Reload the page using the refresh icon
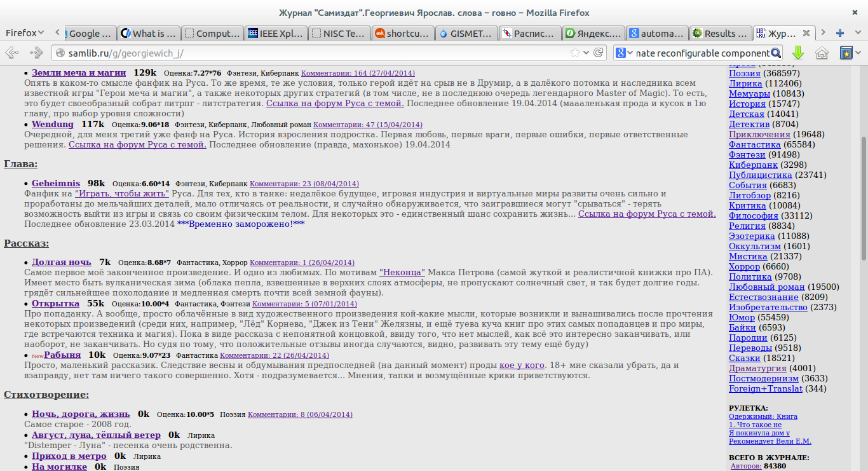The height and width of the screenshot is (471, 868). click(x=599, y=53)
